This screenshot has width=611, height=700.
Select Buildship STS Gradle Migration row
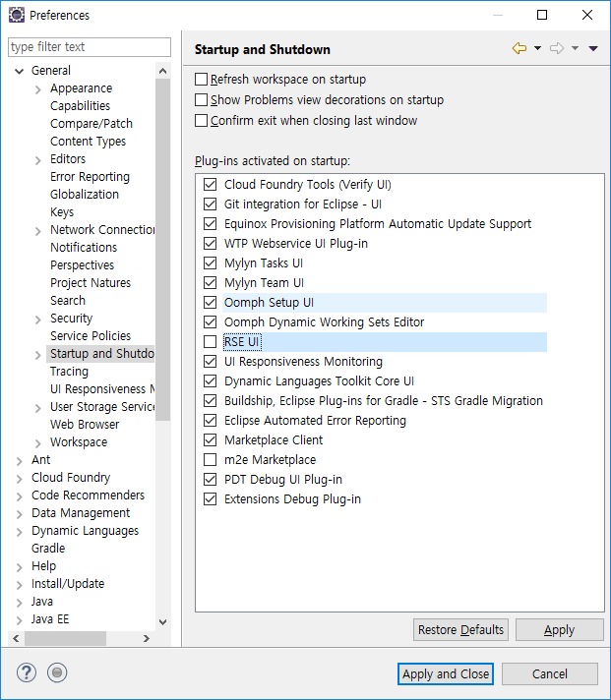click(x=383, y=400)
